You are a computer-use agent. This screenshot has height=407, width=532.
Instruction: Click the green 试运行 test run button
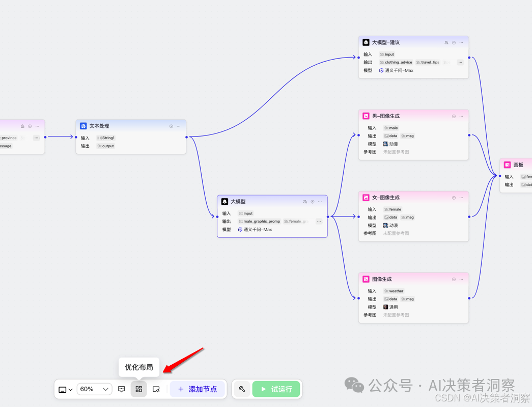point(276,389)
